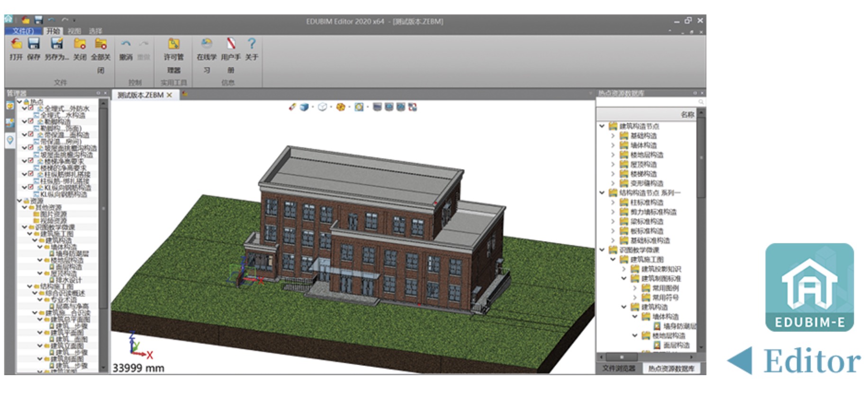868x393 pixels.
Task: Click the quick-access save icon in title bar
Action: click(39, 20)
